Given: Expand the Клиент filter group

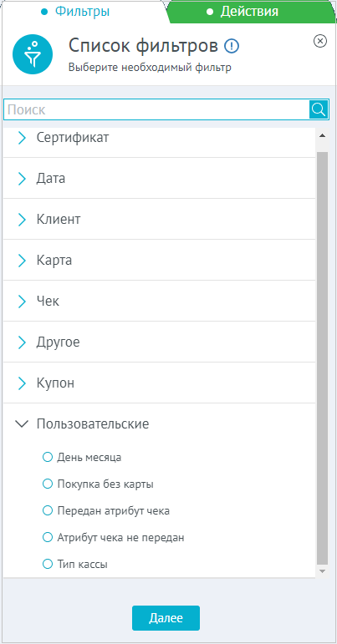Looking at the screenshot, I should (x=159, y=220).
